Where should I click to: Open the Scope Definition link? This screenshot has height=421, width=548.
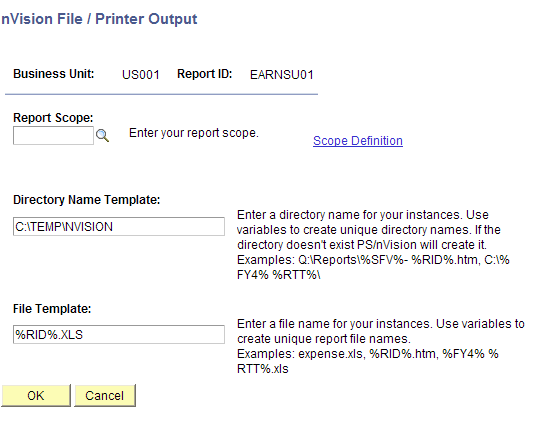358,141
